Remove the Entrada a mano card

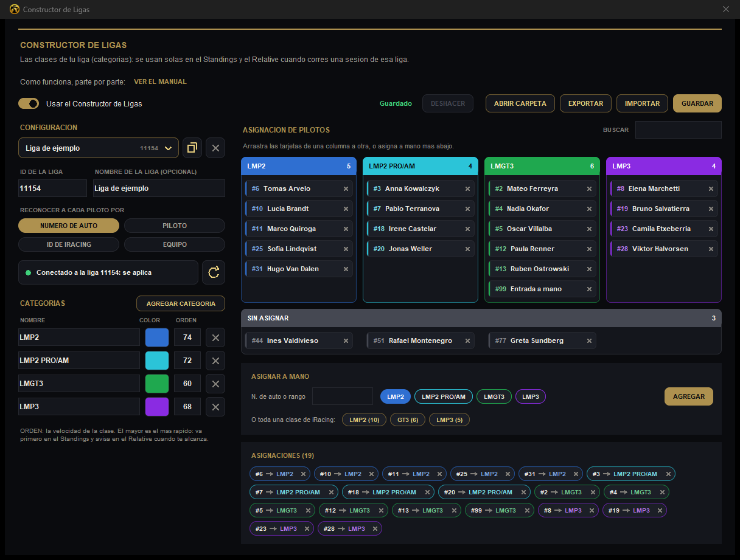(589, 289)
